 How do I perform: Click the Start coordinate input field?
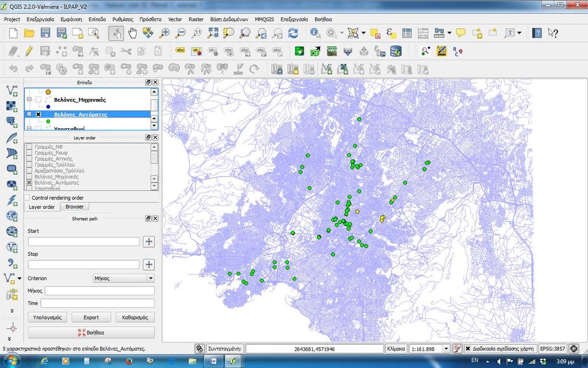tap(84, 241)
